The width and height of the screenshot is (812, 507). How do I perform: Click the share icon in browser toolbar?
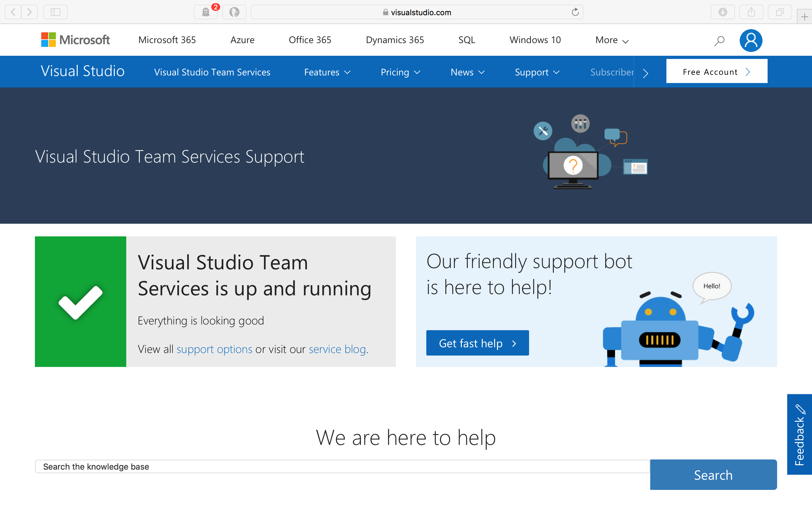click(751, 12)
